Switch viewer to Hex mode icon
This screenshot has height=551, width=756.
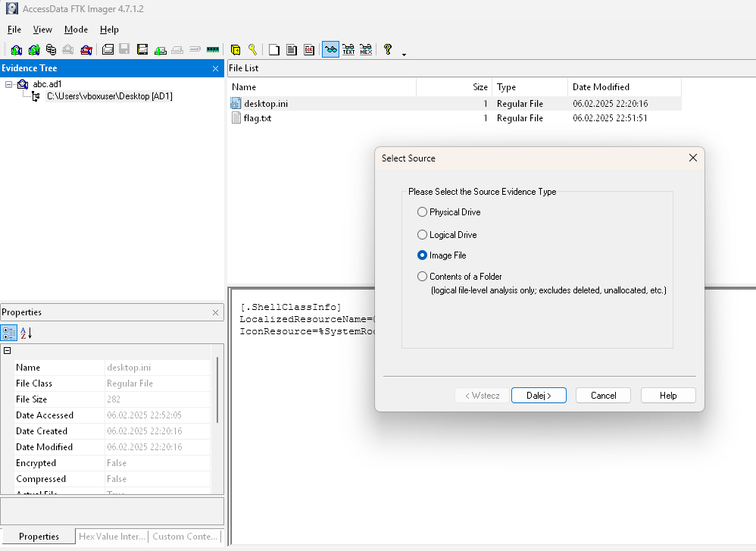pos(366,50)
